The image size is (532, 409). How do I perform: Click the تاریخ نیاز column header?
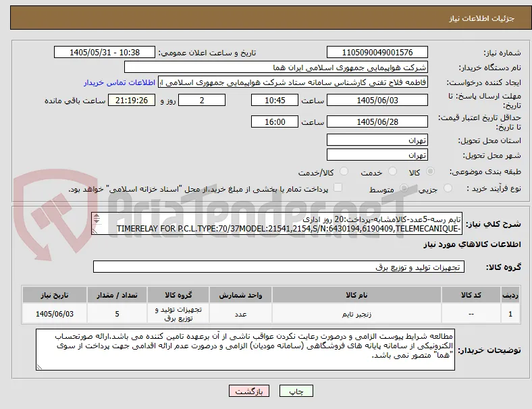[55, 295]
